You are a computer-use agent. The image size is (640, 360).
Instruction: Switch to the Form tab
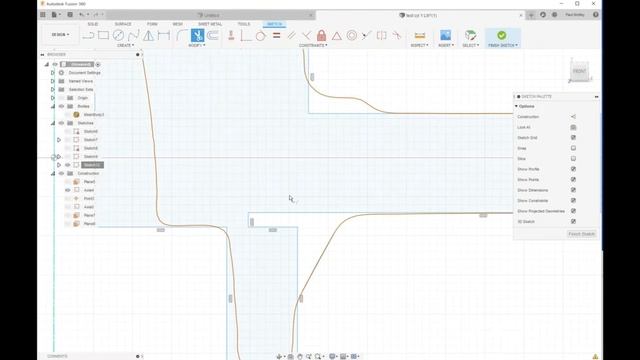152,24
